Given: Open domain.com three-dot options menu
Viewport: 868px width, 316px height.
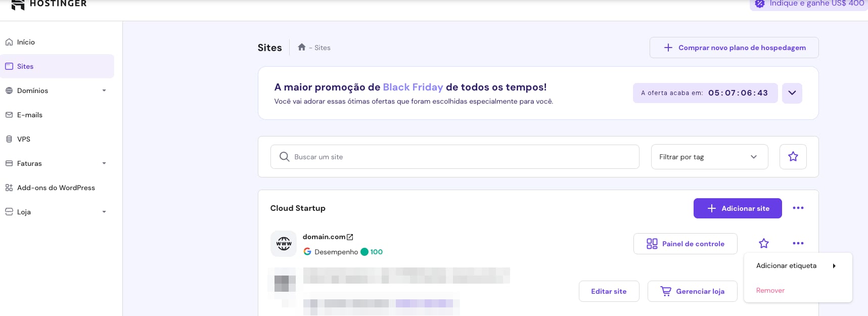Looking at the screenshot, I should click(x=798, y=244).
